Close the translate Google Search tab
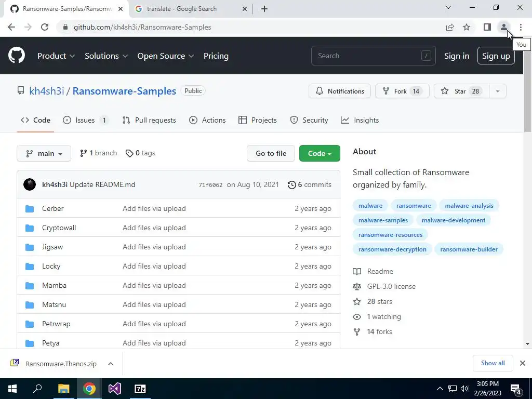532x399 pixels. coord(244,9)
